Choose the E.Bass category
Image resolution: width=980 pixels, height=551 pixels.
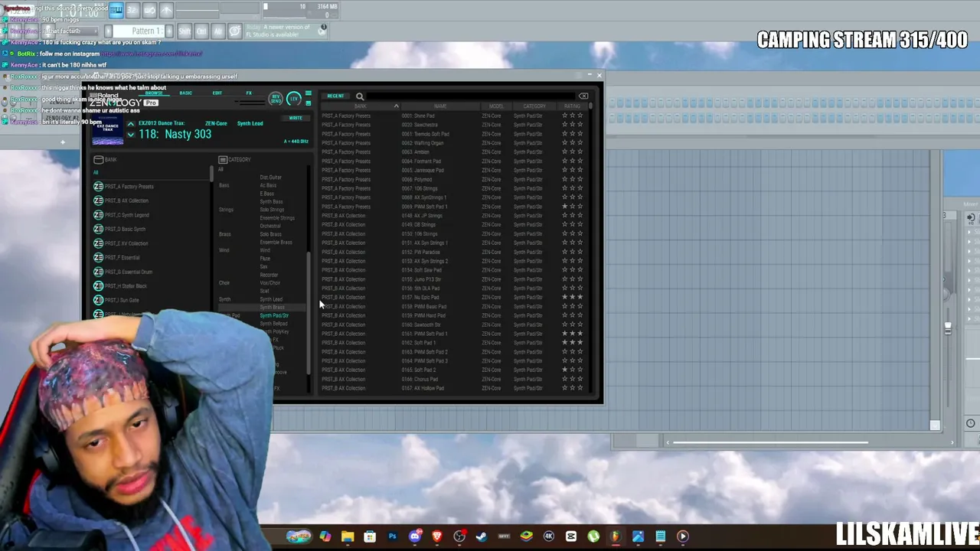coord(266,194)
